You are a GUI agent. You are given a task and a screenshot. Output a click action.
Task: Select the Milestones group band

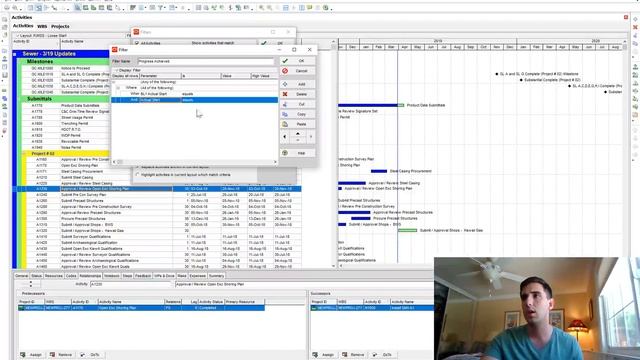pos(64,62)
